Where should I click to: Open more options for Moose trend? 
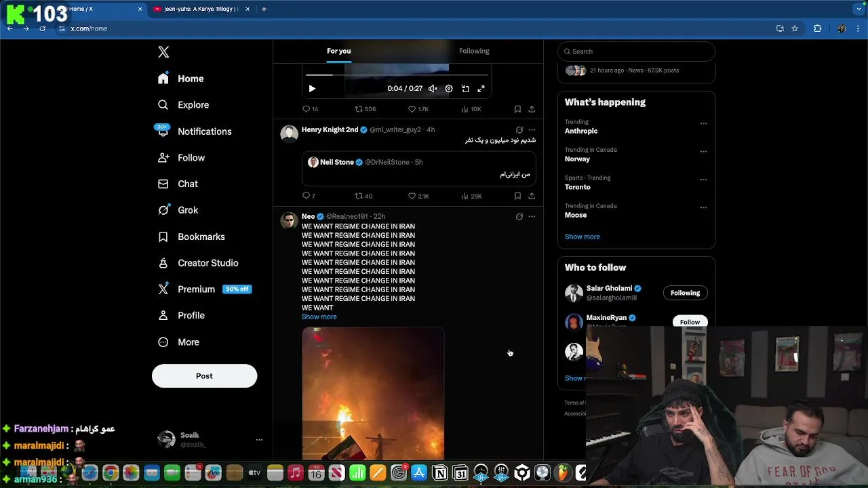(x=703, y=207)
